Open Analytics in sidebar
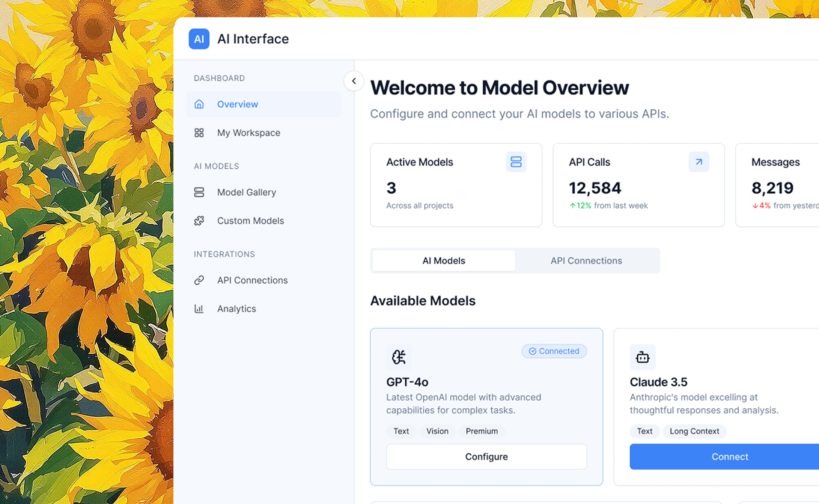819x504 pixels. (263, 309)
